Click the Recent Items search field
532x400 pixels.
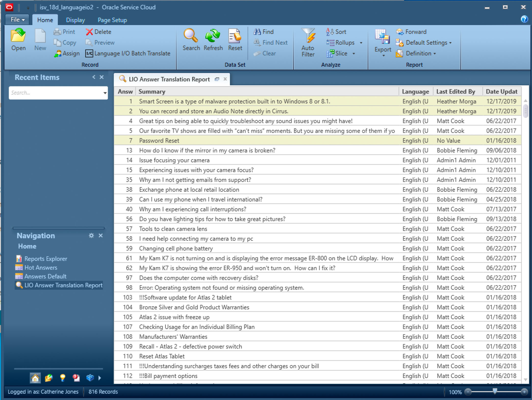point(55,93)
